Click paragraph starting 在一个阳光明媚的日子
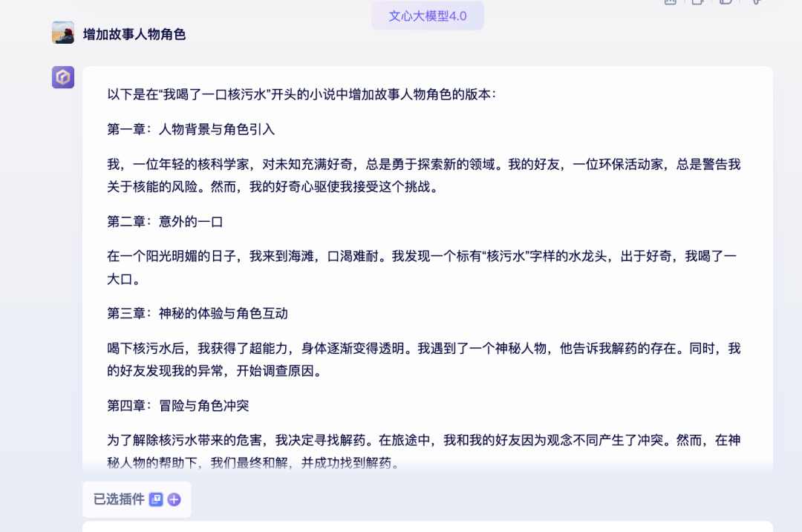 pyautogui.click(x=422, y=267)
